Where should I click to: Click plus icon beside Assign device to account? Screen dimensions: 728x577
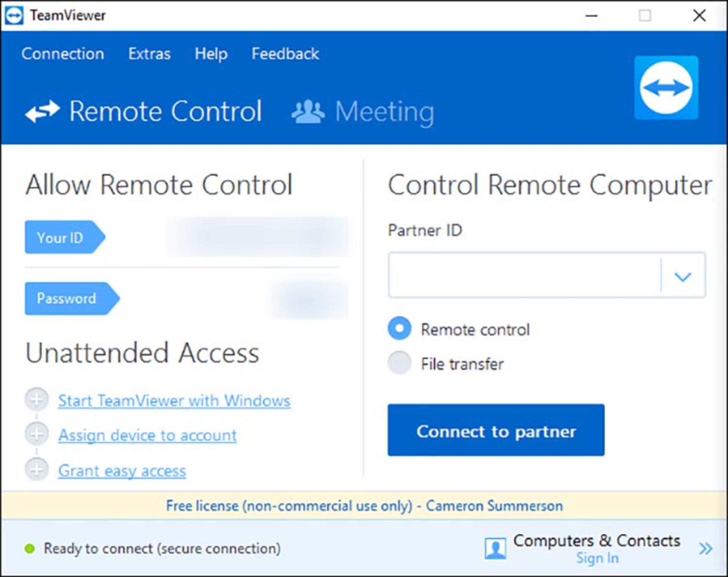[37, 434]
